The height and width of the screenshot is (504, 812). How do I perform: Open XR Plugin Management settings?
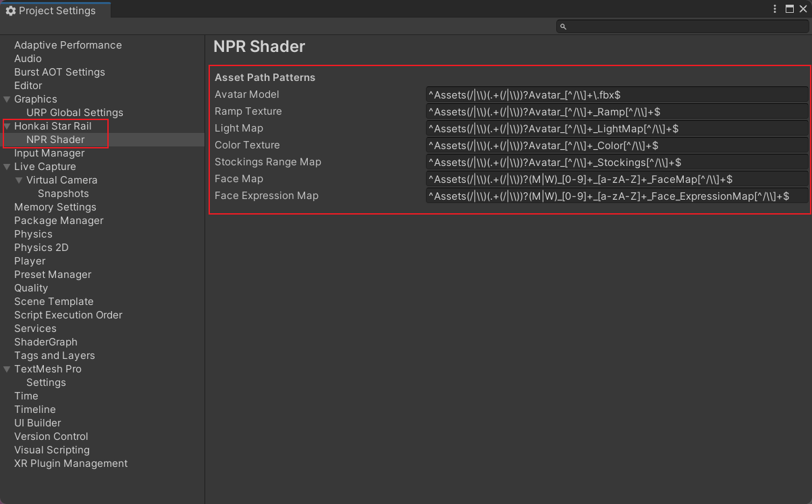[71, 464]
